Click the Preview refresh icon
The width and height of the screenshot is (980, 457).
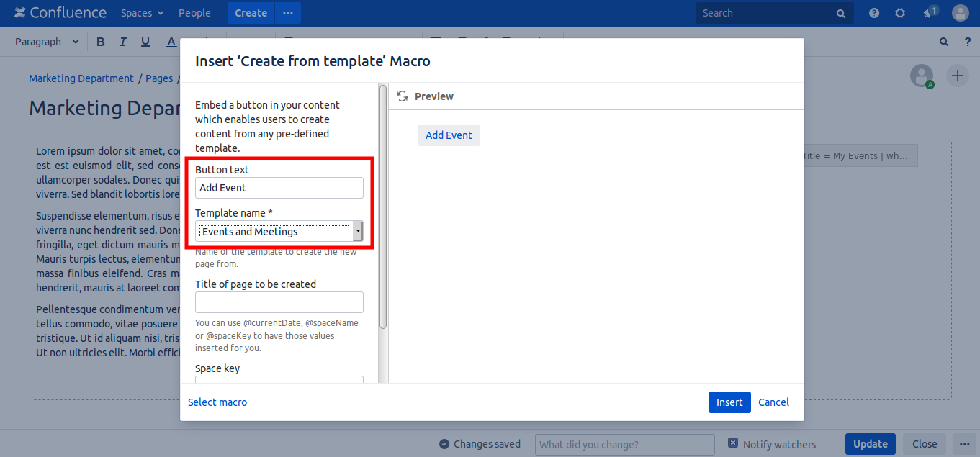coord(403,96)
